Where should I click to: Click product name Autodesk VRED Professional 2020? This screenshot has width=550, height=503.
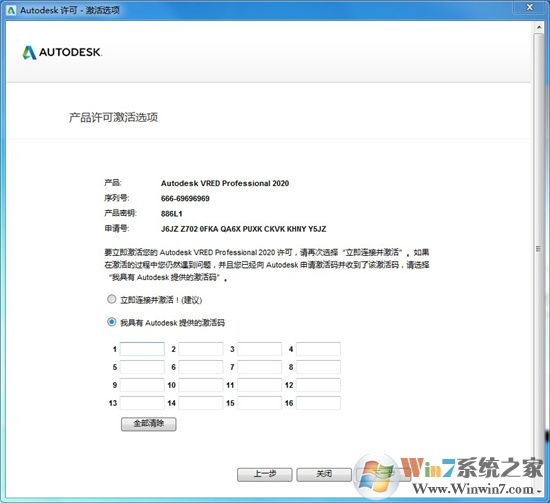[225, 183]
